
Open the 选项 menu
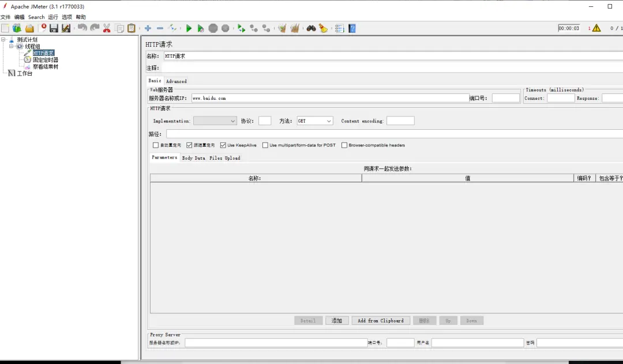(67, 17)
